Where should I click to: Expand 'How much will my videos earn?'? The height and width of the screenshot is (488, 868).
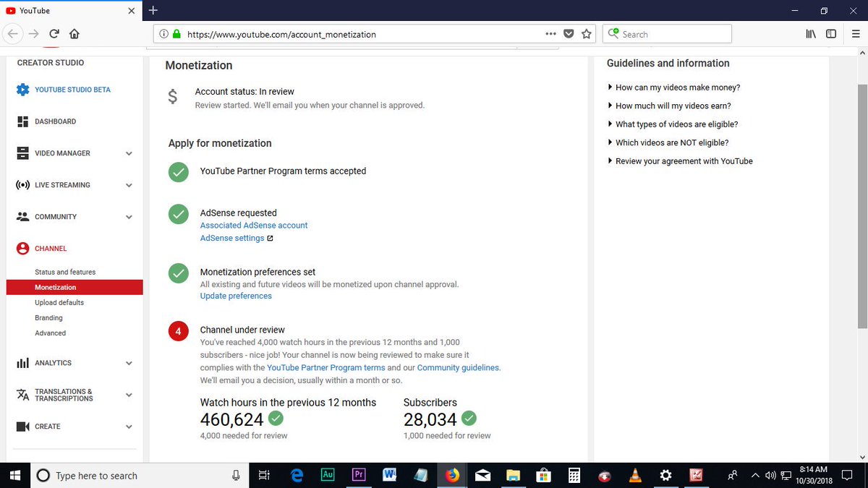[x=670, y=106]
